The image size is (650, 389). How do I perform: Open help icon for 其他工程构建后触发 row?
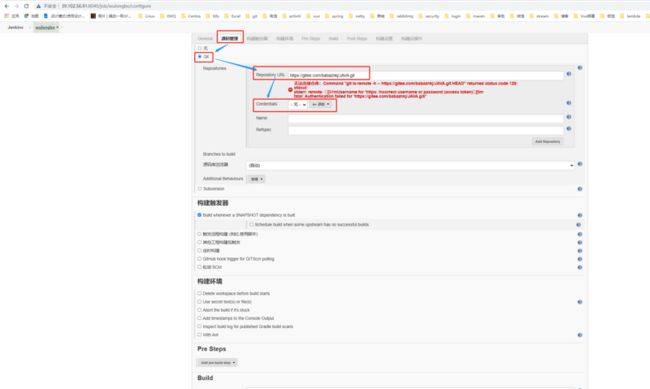pyautogui.click(x=580, y=243)
